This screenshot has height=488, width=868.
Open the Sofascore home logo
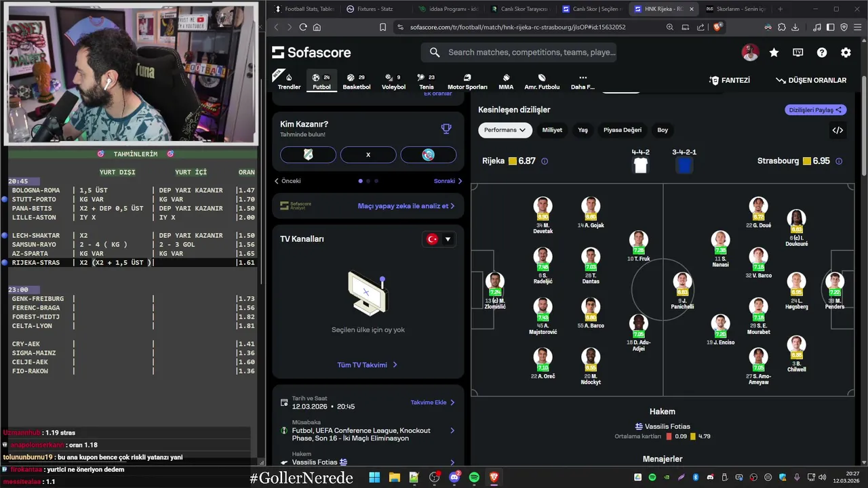click(x=311, y=52)
